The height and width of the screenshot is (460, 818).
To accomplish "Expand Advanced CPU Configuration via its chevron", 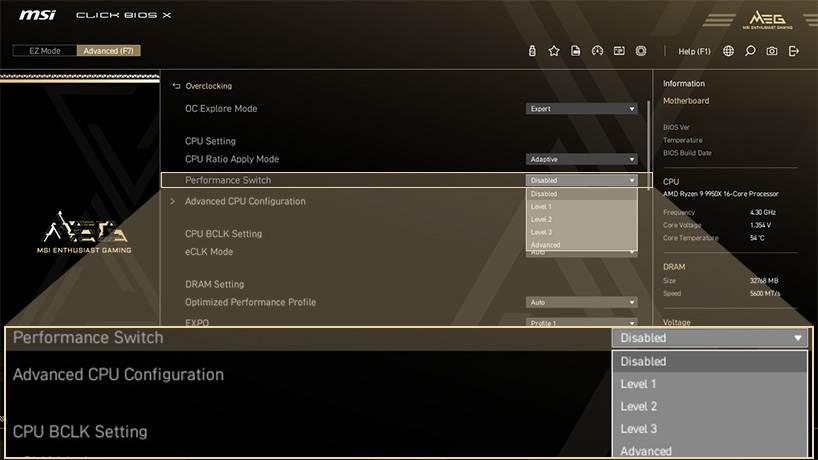I will 173,202.
